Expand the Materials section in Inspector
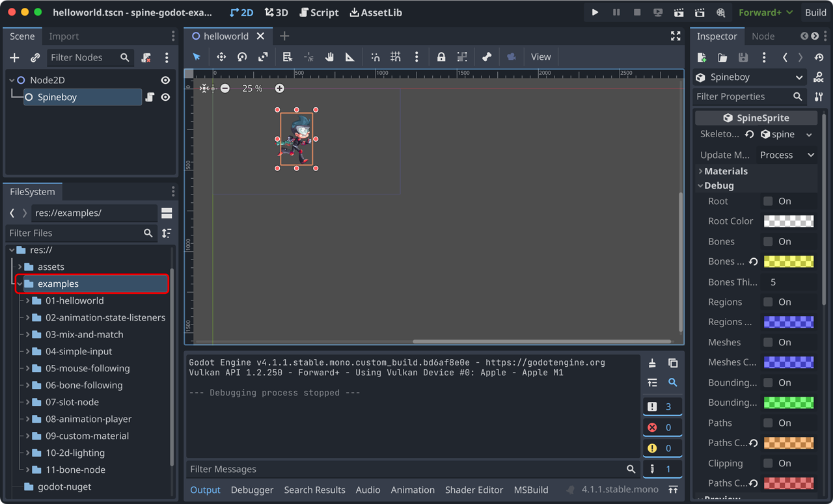833x504 pixels. [x=725, y=171]
